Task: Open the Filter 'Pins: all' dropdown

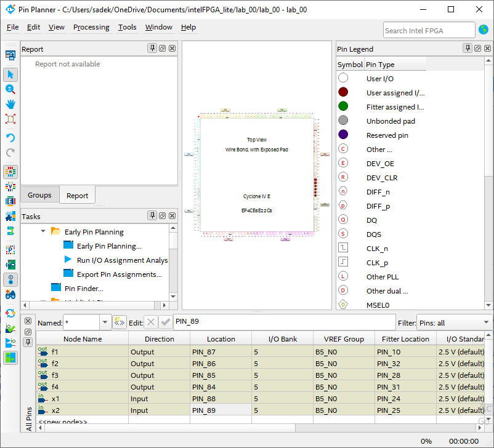Action: point(486,322)
